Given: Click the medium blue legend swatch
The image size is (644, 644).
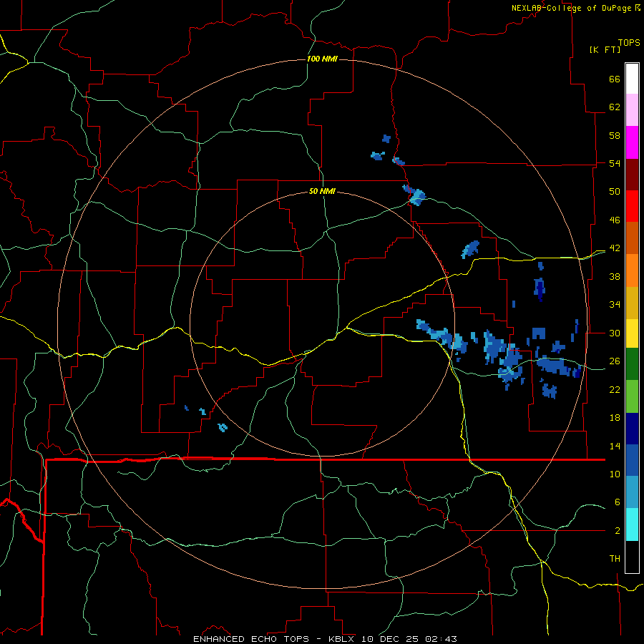Looking at the screenshot, I should 632,460.
